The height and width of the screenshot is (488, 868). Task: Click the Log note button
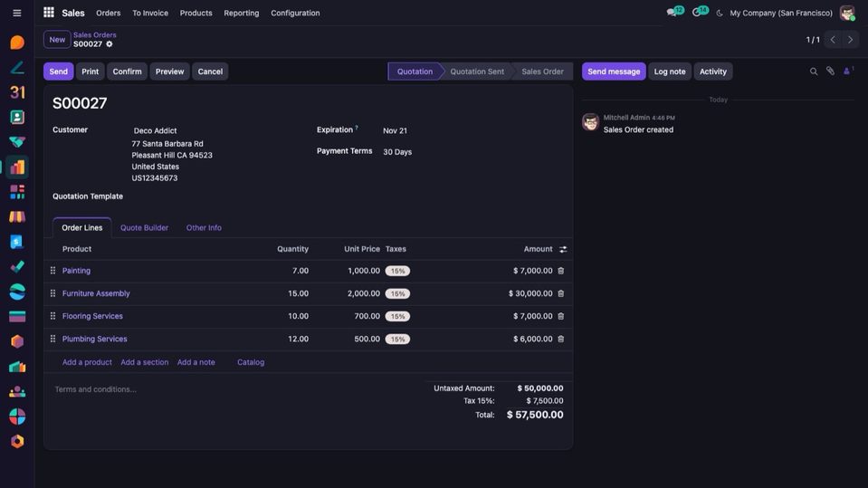(669, 72)
